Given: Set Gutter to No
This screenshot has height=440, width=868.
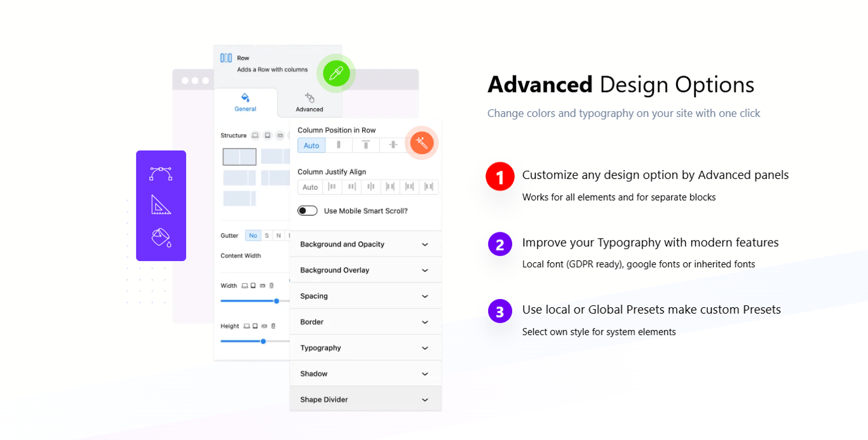Looking at the screenshot, I should click(x=253, y=236).
